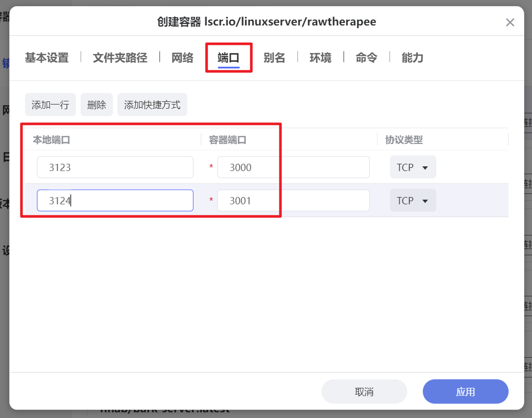Cancel with the 取消 button
Image resolution: width=532 pixels, height=418 pixels.
click(x=364, y=391)
